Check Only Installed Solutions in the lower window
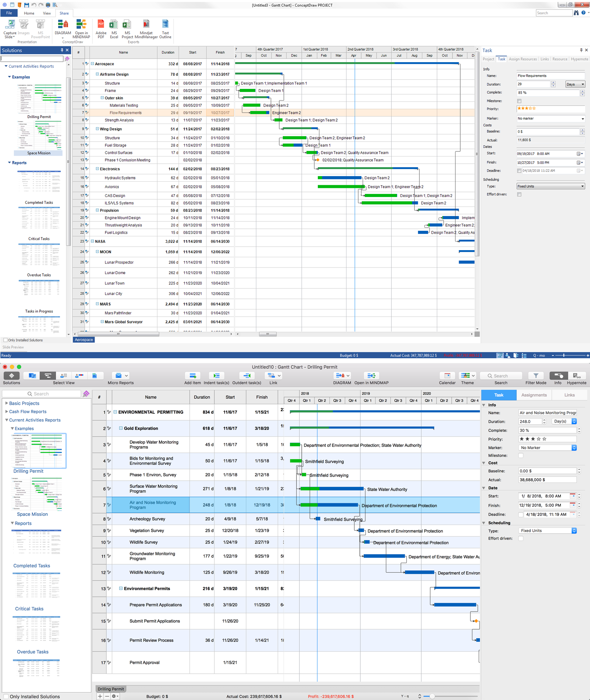590x700 pixels. (6, 696)
